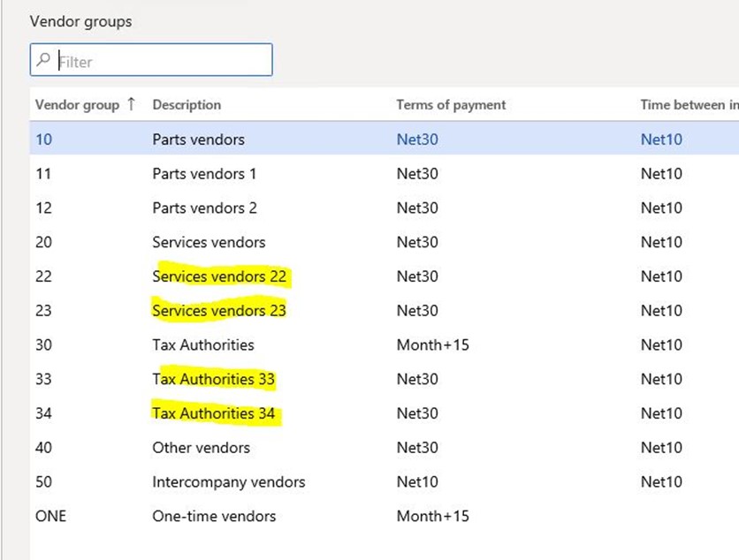Select the Services vendors description cell

209,242
